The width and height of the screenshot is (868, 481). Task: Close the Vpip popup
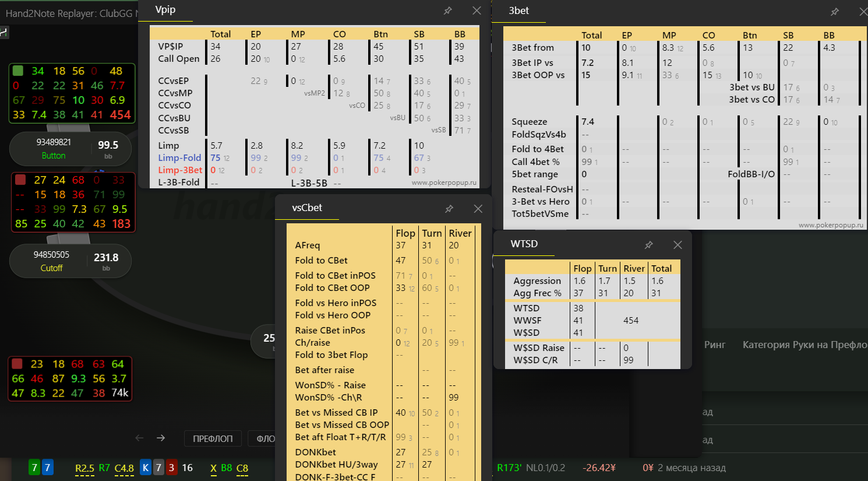click(477, 10)
